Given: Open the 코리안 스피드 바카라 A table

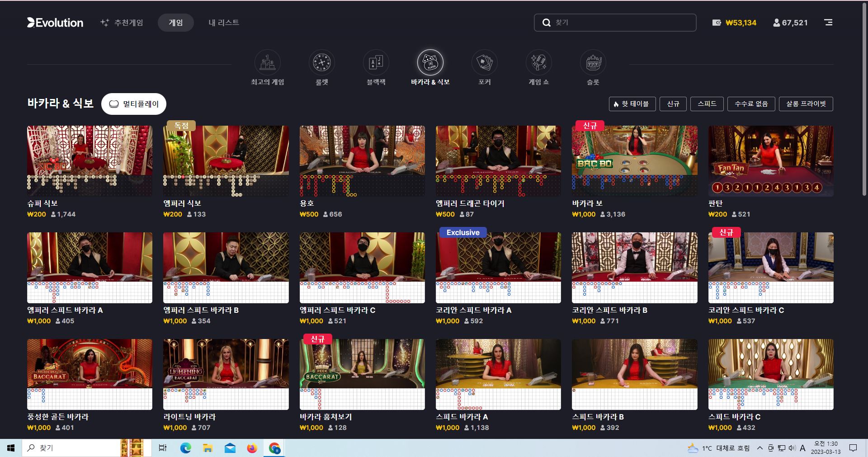Looking at the screenshot, I should [498, 268].
